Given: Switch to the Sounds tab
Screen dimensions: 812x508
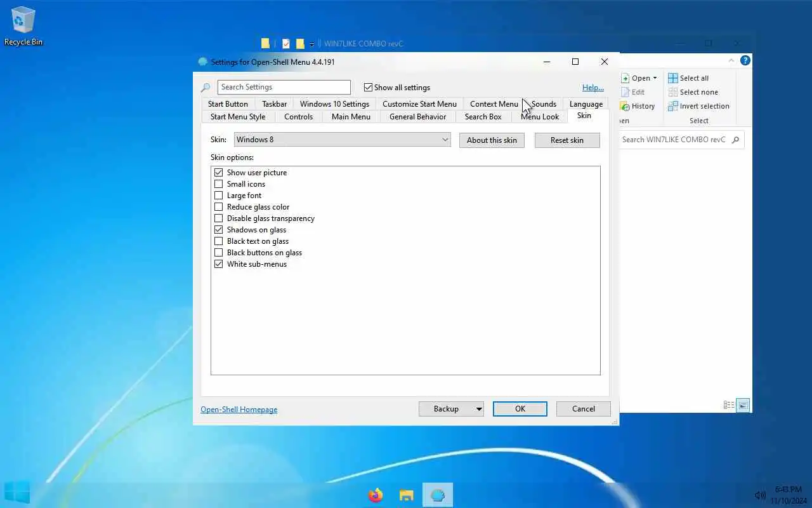Looking at the screenshot, I should (x=544, y=104).
